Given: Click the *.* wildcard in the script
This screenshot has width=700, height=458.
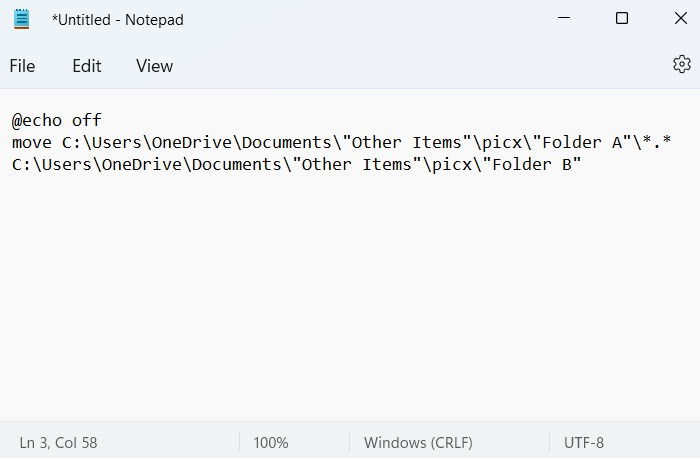Looking at the screenshot, I should tap(656, 142).
